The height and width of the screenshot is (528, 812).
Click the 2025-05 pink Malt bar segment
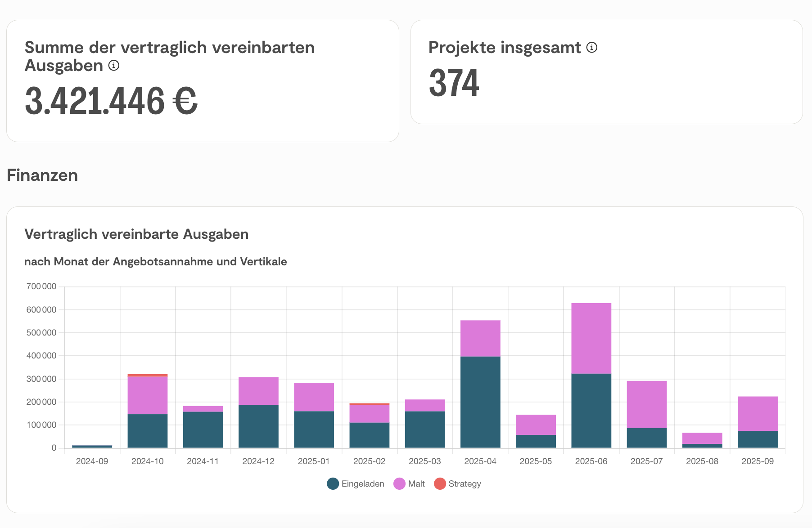coord(536,425)
